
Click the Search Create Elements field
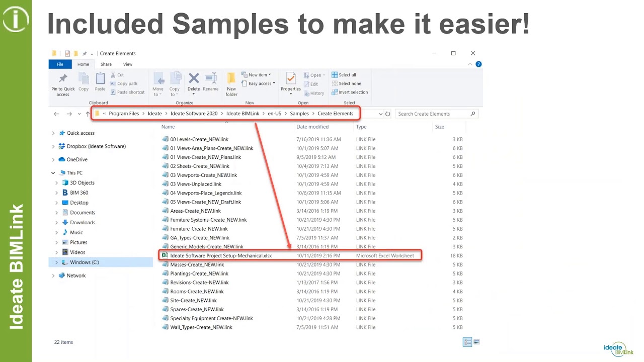tap(436, 114)
